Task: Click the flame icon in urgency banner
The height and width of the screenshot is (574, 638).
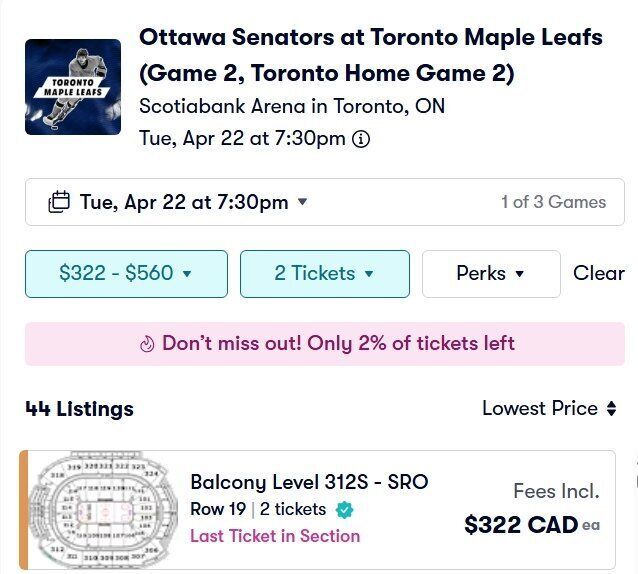Action: point(148,344)
